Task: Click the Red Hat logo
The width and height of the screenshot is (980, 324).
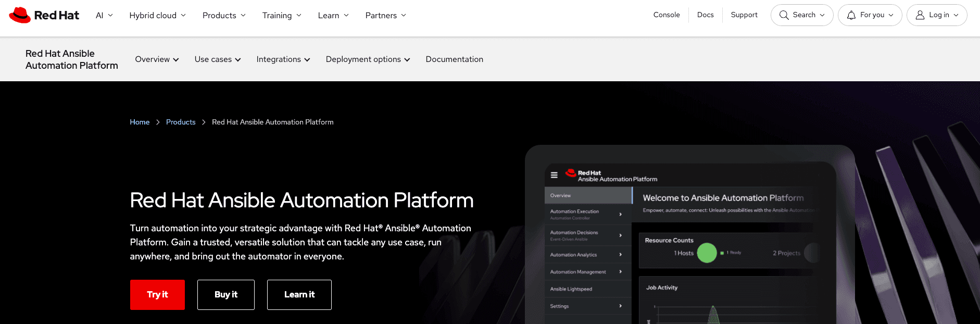Action: [44, 15]
